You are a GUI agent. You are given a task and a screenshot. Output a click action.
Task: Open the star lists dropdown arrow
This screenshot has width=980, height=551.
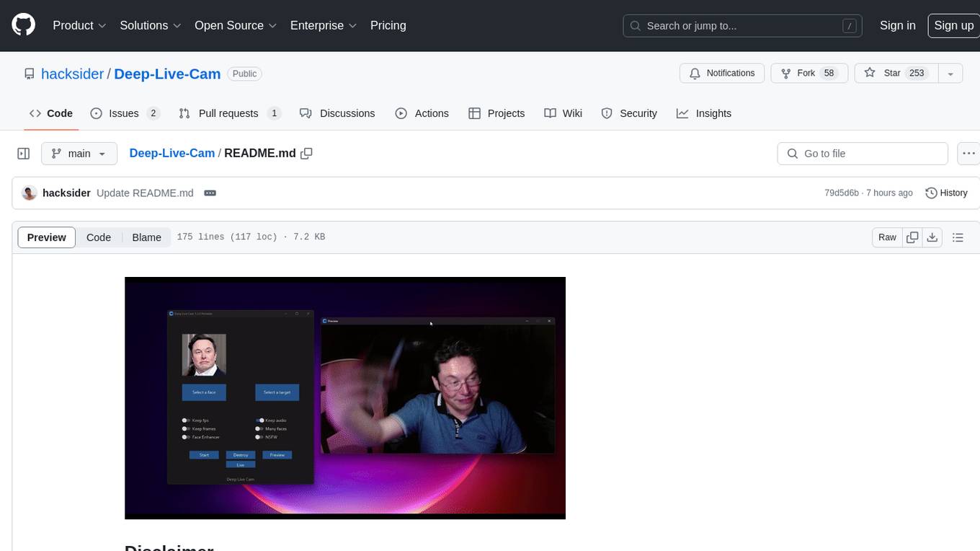[950, 74]
